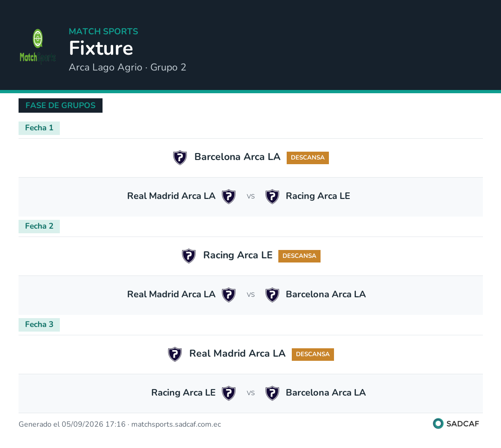Click Barcelona Arca LA shield in Fecha 2 match
This screenshot has width=501, height=448.
tap(272, 295)
